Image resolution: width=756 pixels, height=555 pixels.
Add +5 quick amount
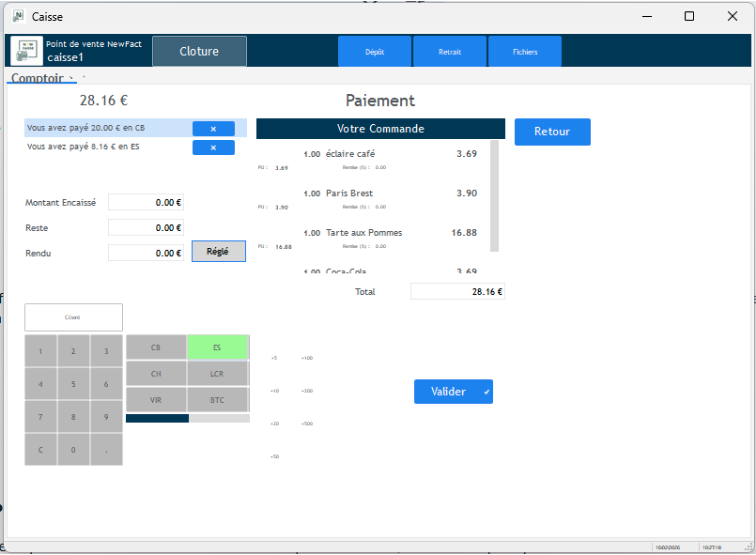pyautogui.click(x=274, y=358)
